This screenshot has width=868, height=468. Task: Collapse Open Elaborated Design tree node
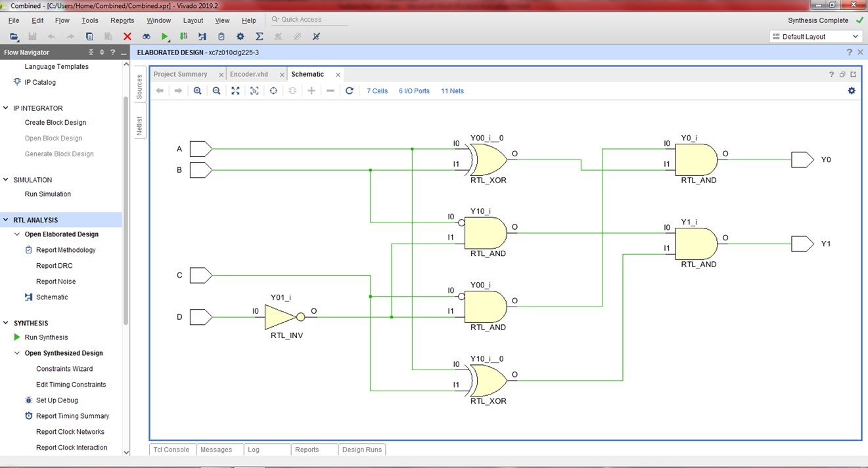(x=17, y=234)
